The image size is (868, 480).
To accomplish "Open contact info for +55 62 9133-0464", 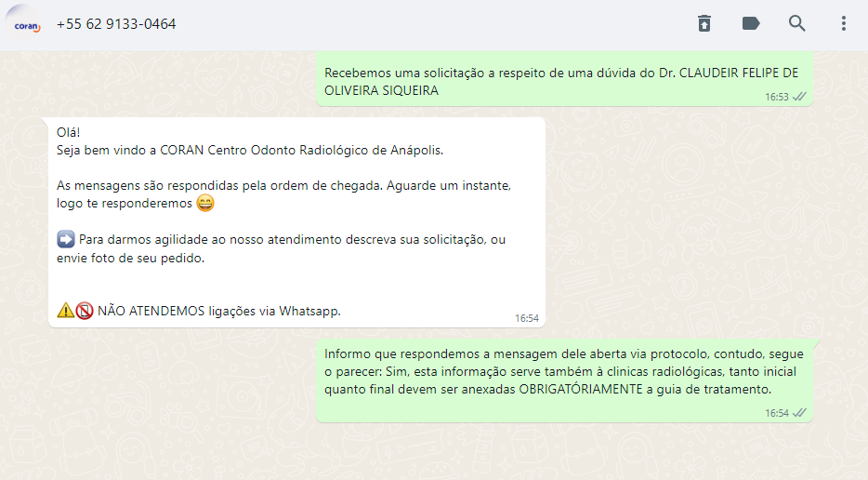I will coord(115,24).
